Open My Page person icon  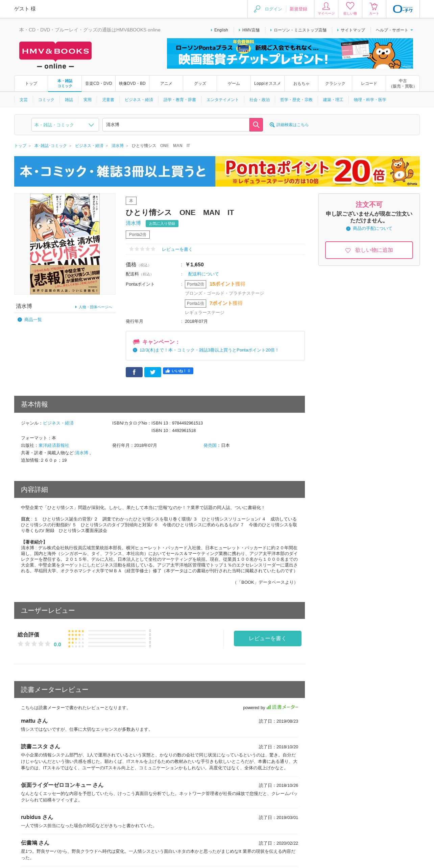(x=326, y=9)
